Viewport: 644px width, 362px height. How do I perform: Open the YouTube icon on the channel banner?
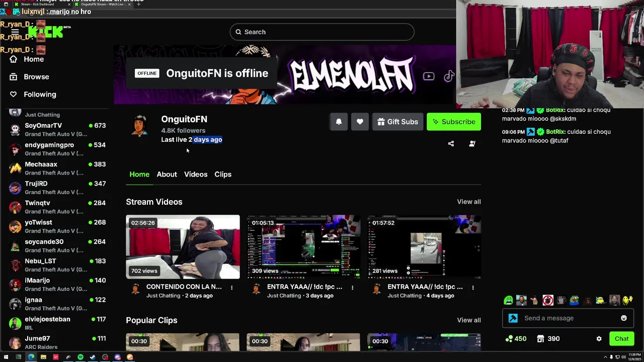click(x=429, y=76)
